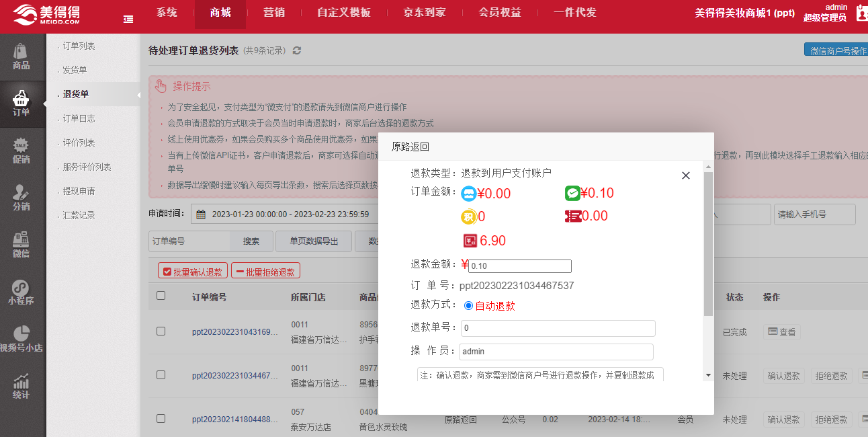868x437 pixels.
Task: Open order link ppt202302141804488
Action: pos(234,420)
